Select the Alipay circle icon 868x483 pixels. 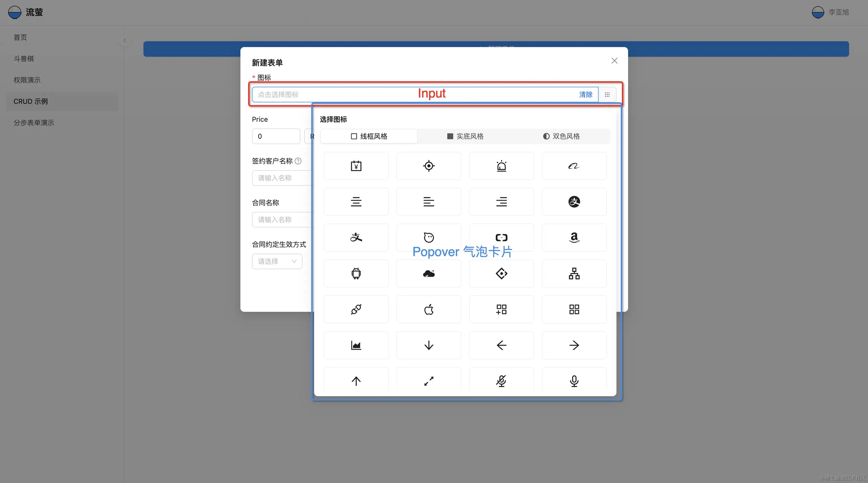574,202
